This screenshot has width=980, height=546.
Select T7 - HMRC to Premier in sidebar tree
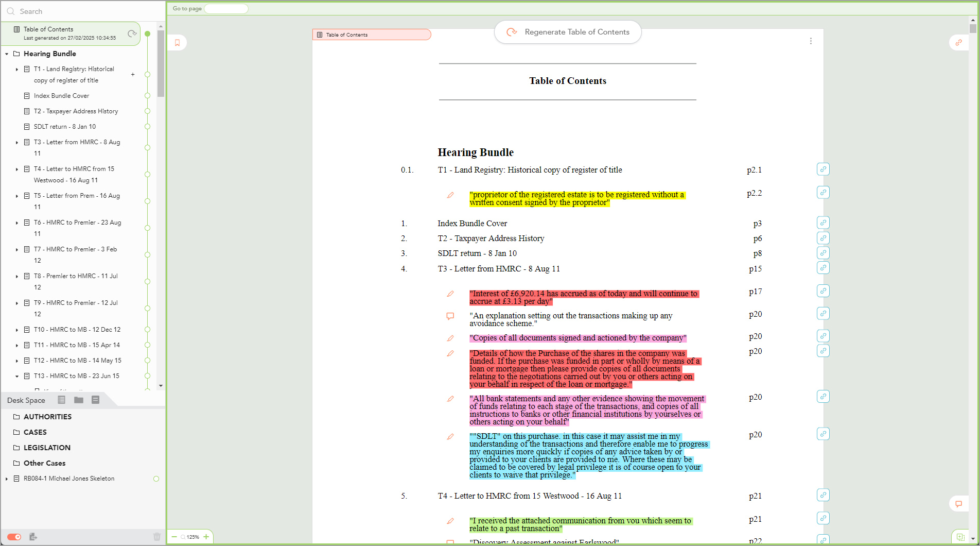(x=75, y=255)
